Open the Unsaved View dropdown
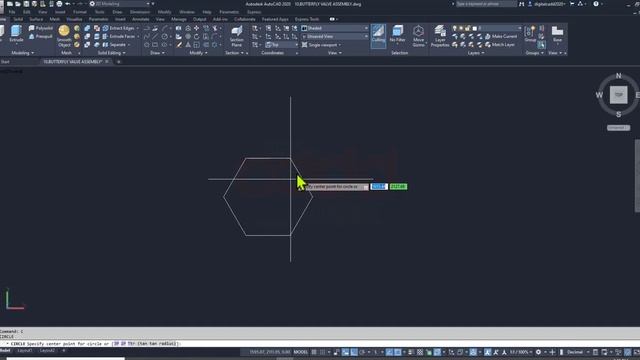 click(x=335, y=36)
